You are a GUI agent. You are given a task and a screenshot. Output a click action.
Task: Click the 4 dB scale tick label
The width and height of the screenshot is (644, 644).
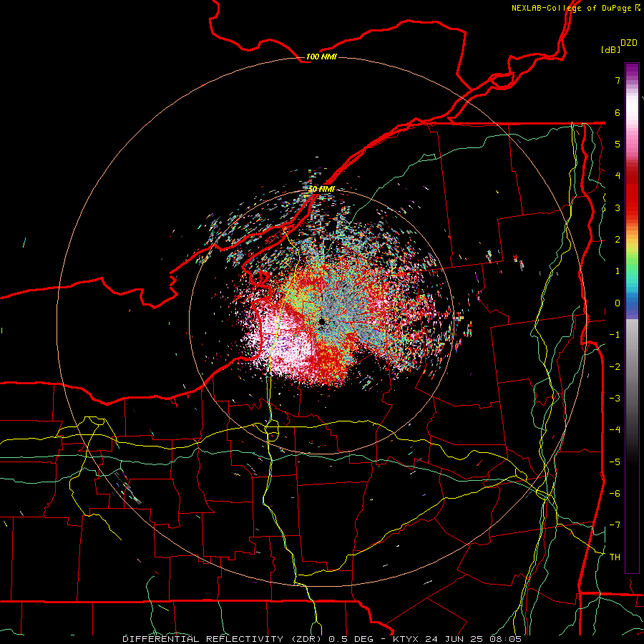point(618,176)
